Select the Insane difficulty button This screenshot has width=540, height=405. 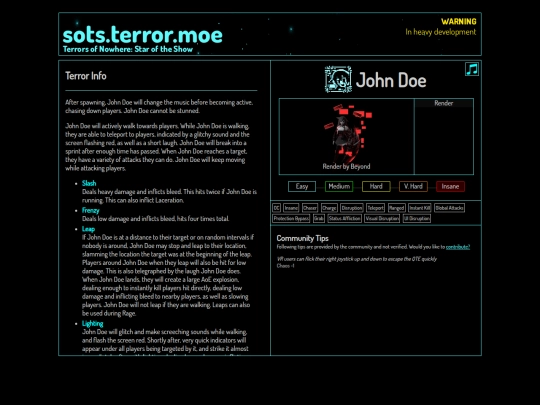pyautogui.click(x=450, y=186)
